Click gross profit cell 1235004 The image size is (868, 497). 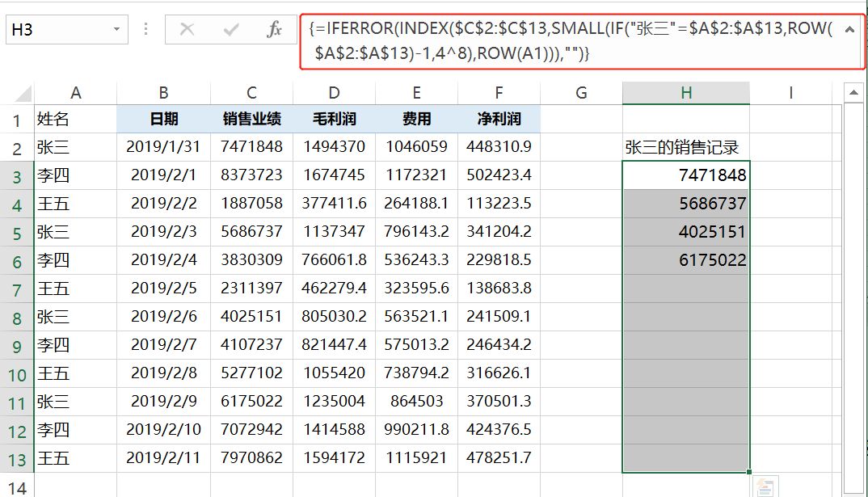335,402
